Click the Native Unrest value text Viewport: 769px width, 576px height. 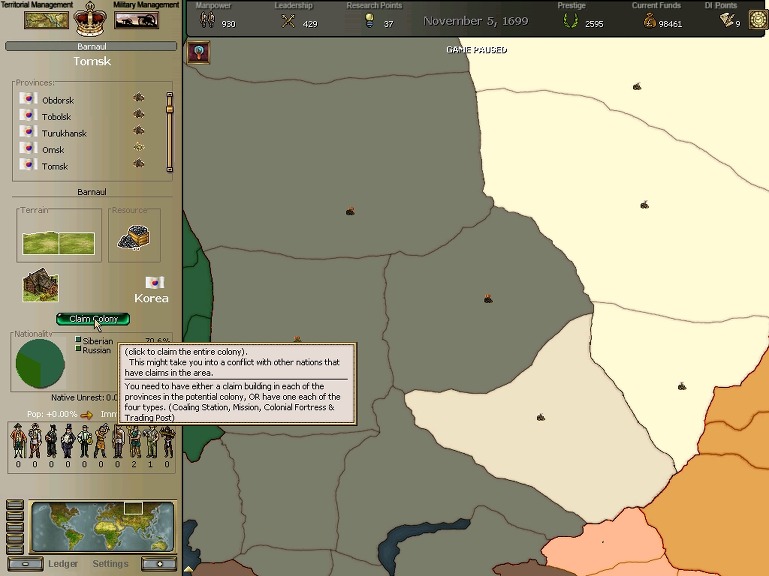coord(84,398)
